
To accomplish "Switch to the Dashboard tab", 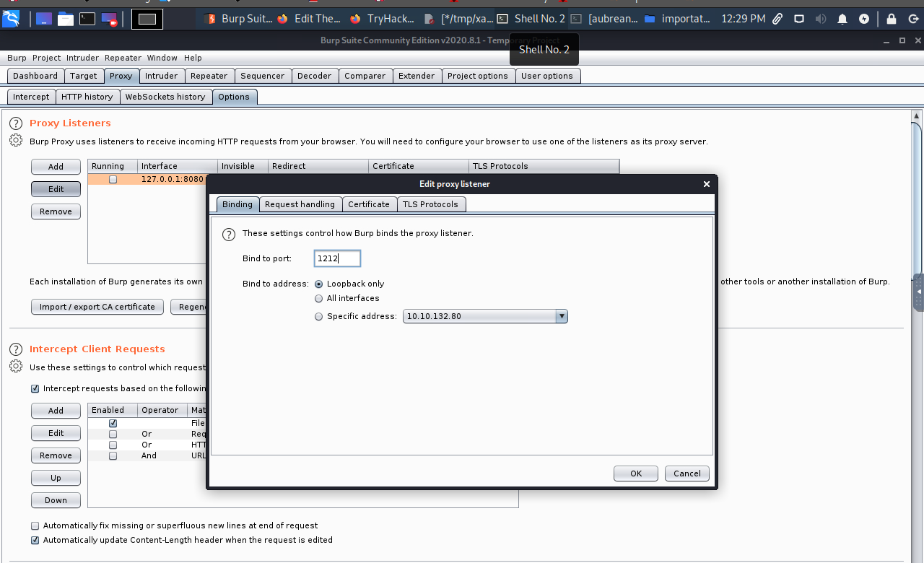I will [35, 76].
